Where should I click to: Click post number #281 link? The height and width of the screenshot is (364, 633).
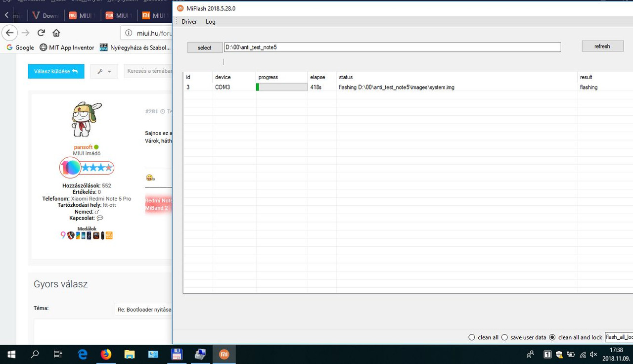point(151,112)
